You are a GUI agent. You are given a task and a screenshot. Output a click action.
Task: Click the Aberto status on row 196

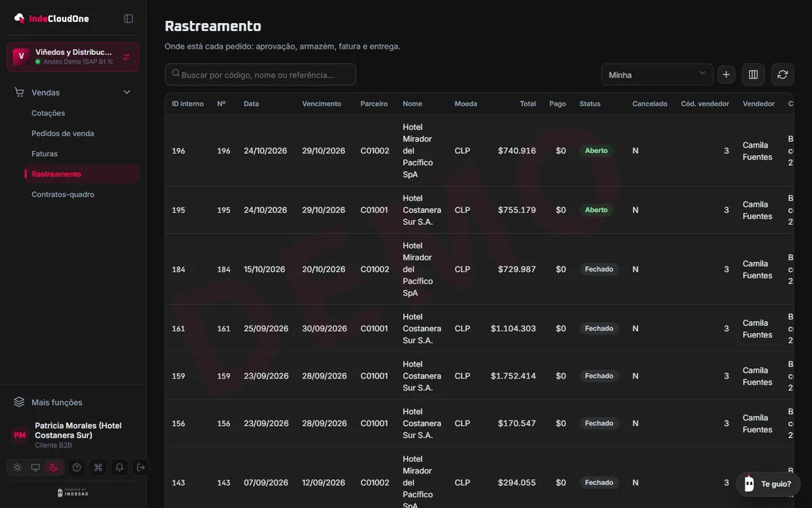(596, 150)
